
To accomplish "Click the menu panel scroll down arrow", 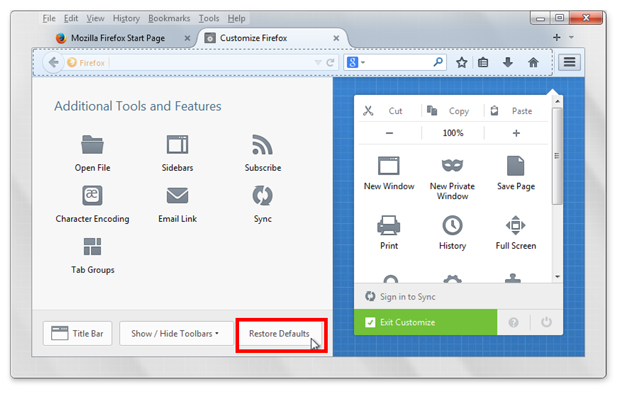I will [x=557, y=276].
